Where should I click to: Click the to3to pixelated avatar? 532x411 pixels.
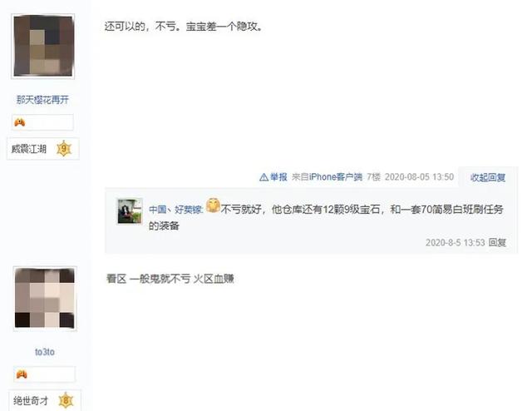coord(45,298)
